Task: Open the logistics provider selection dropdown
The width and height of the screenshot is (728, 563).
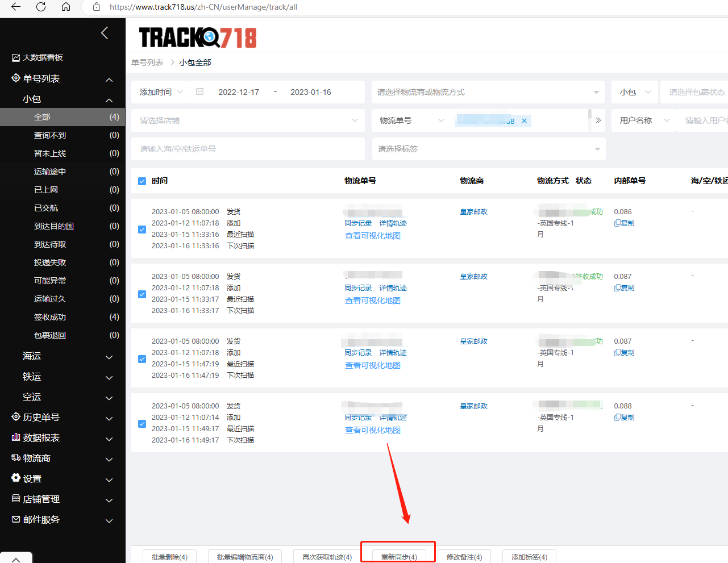Action: [489, 92]
